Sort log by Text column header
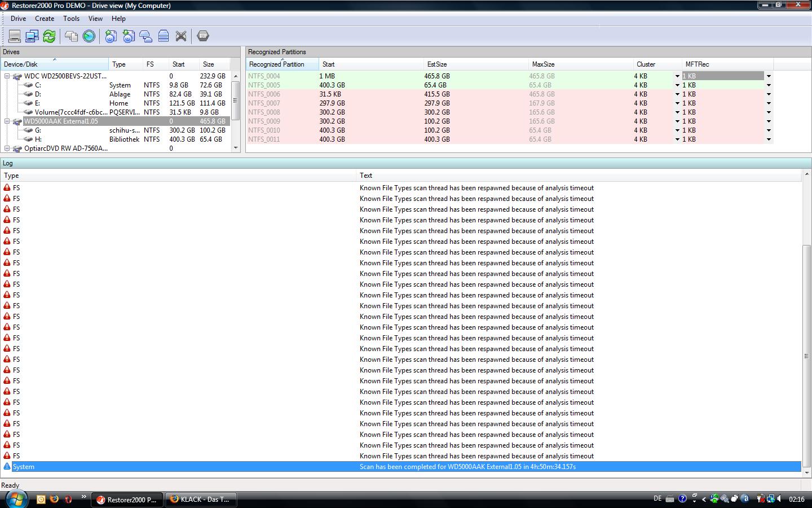 click(x=579, y=176)
